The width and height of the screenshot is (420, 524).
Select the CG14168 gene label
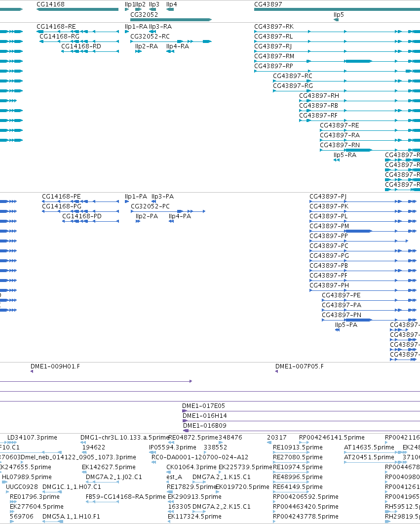(50, 4)
